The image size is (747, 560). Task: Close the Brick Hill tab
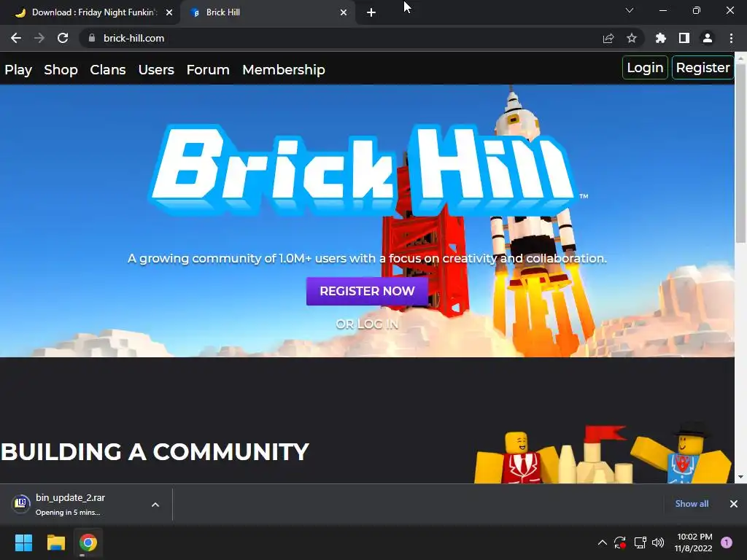point(344,12)
